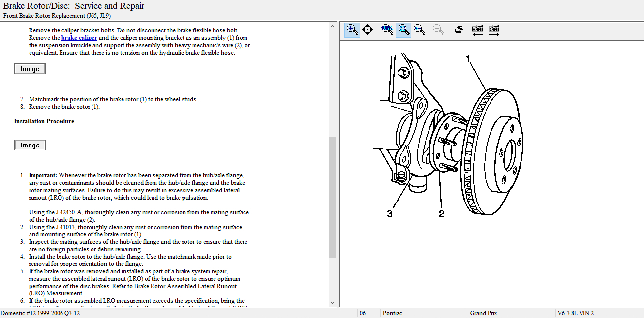
Task: Toggle fit image to window
Action: [x=403, y=29]
